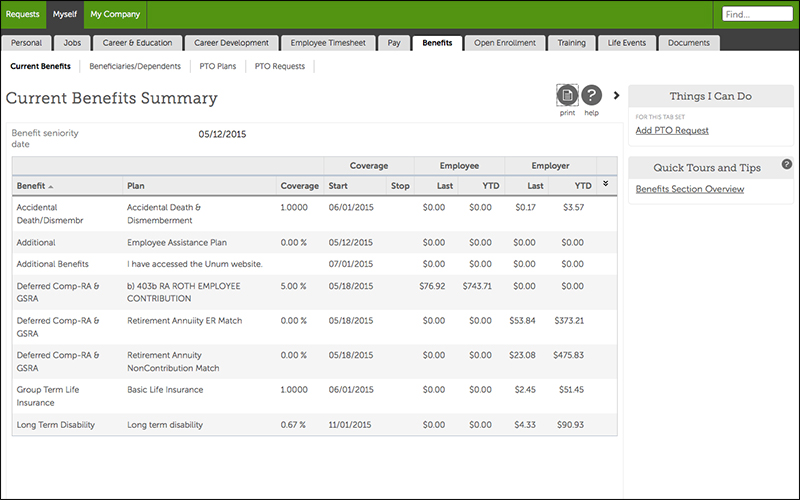The width and height of the screenshot is (800, 500).
Task: Switch to the Personal tab
Action: click(x=27, y=43)
